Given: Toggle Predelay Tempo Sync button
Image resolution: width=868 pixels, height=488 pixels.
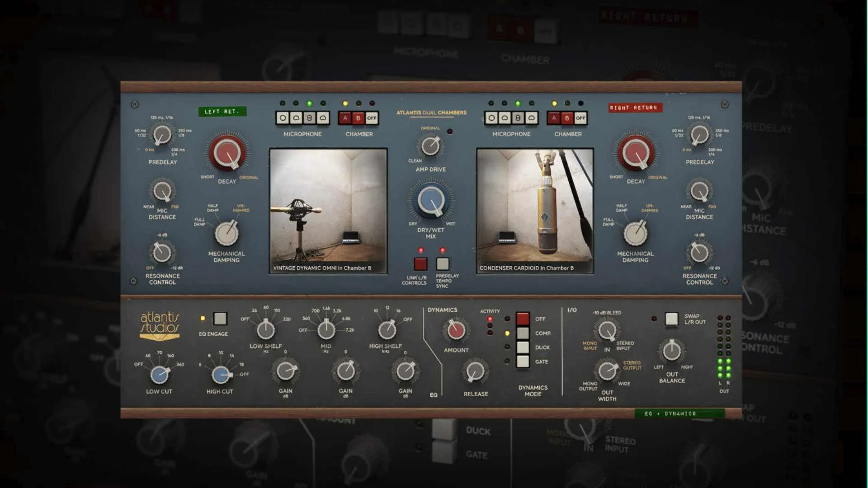Looking at the screenshot, I should [443, 264].
